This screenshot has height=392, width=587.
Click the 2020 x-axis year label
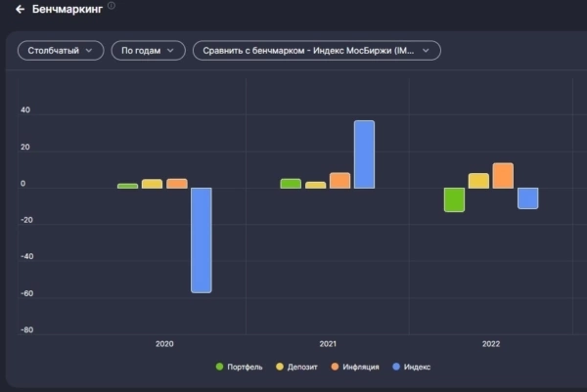(x=164, y=345)
